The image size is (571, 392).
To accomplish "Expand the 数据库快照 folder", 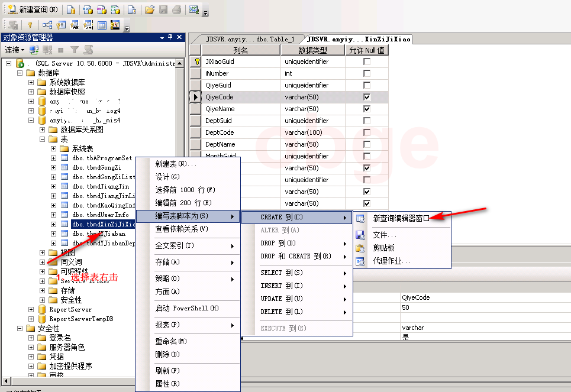I will [x=31, y=92].
